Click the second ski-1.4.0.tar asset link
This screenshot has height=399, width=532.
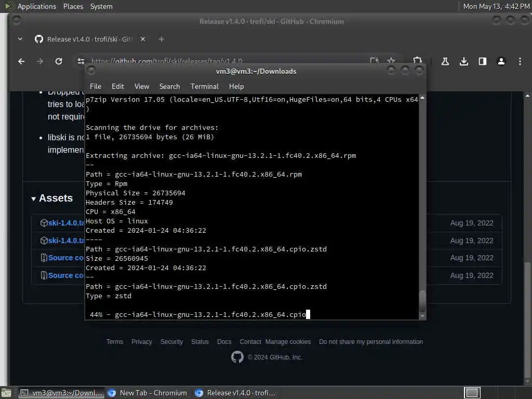tap(66, 241)
